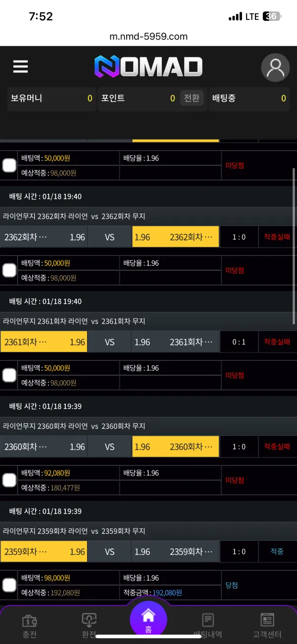Tap the user profile avatar icon
This screenshot has width=297, height=644.
pyautogui.click(x=275, y=67)
